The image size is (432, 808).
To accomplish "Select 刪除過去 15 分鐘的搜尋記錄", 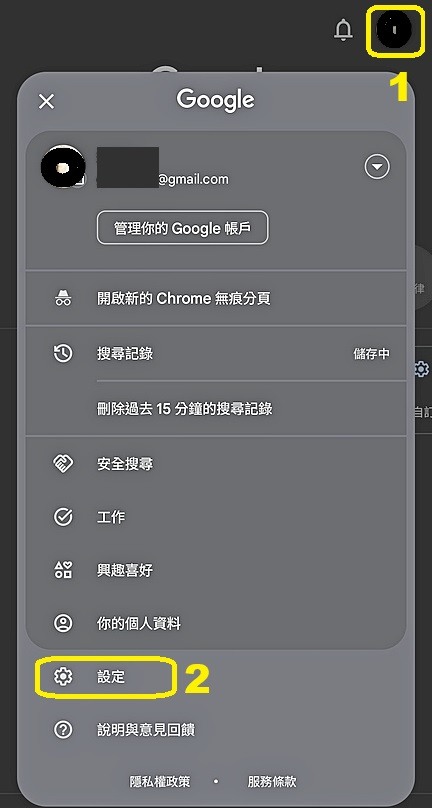I will coord(216,409).
